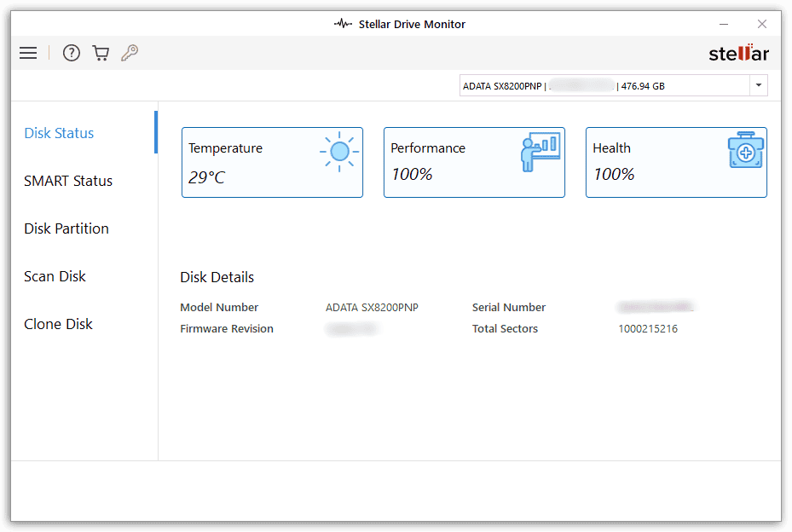Click the Temperature card title
The image size is (792, 532).
click(225, 148)
